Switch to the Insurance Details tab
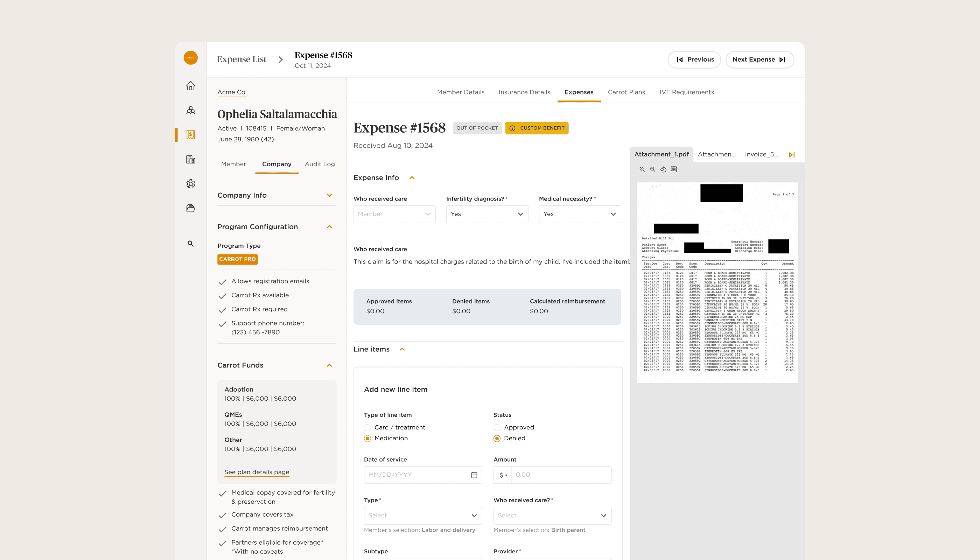This screenshot has height=560, width=980. (524, 92)
